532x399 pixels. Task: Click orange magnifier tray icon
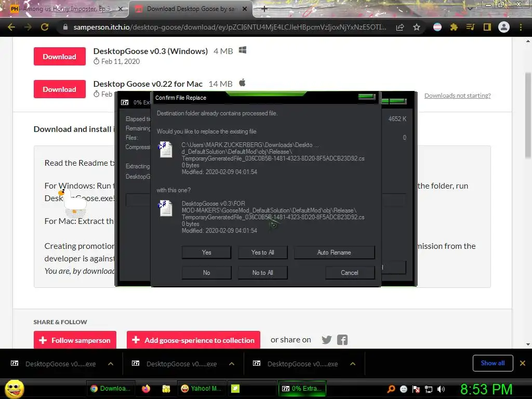tap(391, 389)
